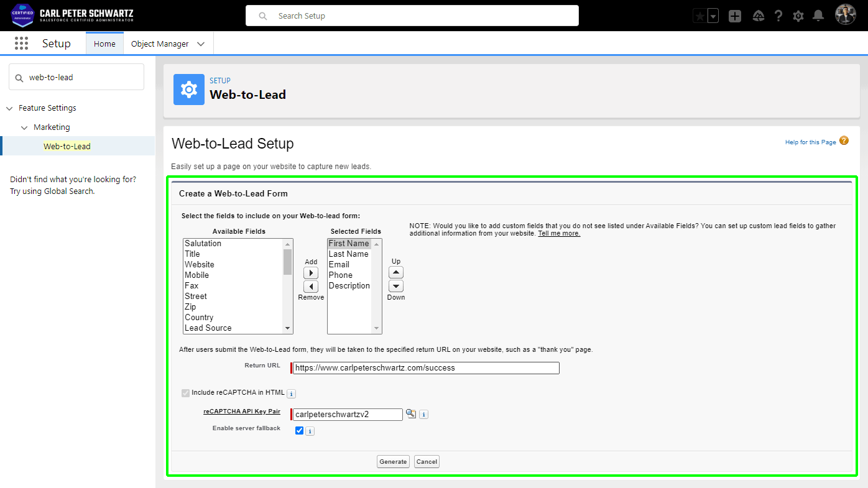Select Website in Available Fields
Image resolution: width=868 pixels, height=488 pixels.
coord(233,265)
